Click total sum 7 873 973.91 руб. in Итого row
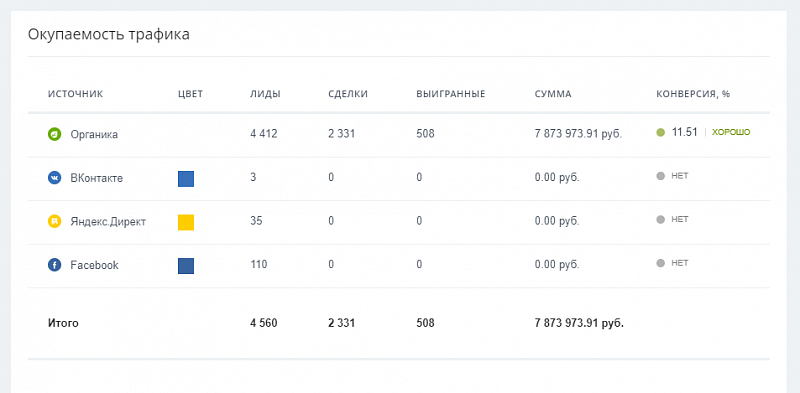This screenshot has height=393, width=800. [x=579, y=324]
